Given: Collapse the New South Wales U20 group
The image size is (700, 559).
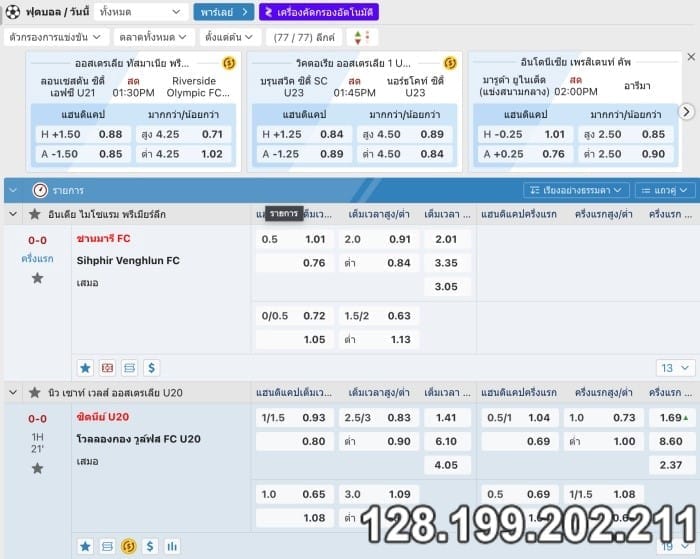Looking at the screenshot, I should (x=13, y=393).
